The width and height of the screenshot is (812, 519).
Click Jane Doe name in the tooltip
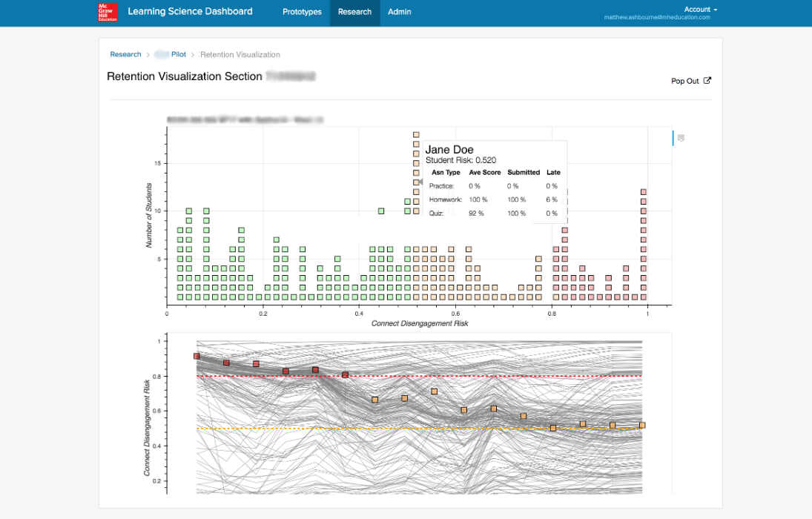click(449, 150)
